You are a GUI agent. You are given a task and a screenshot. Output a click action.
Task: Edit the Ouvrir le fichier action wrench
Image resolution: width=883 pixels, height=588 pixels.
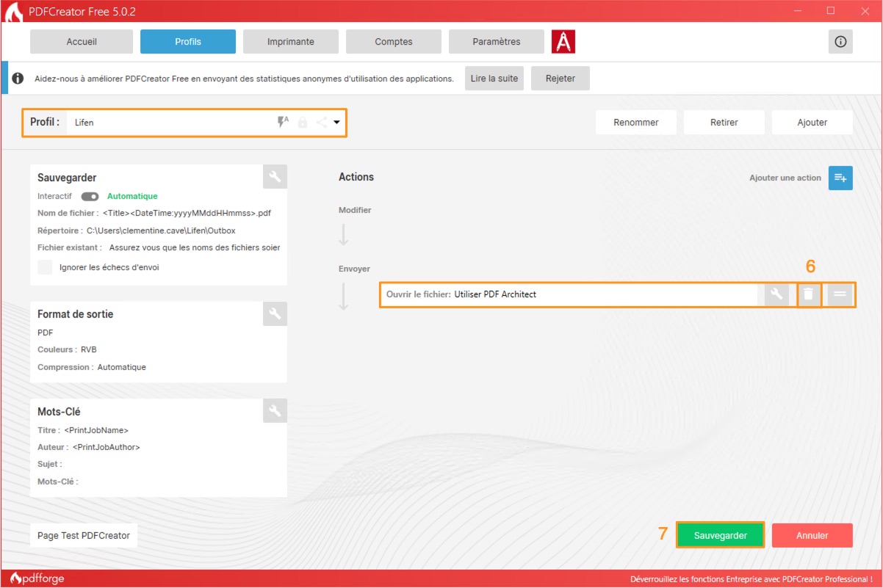coord(776,294)
